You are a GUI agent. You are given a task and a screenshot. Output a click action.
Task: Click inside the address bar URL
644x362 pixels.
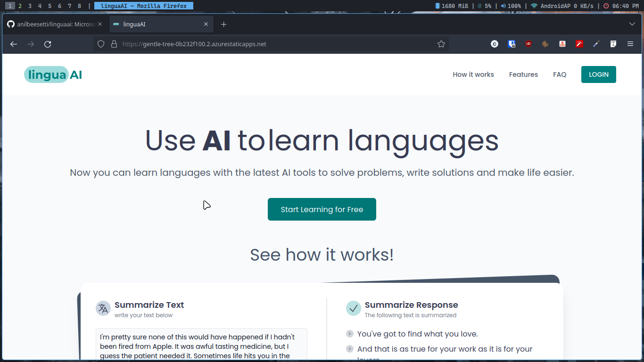pyautogui.click(x=195, y=44)
